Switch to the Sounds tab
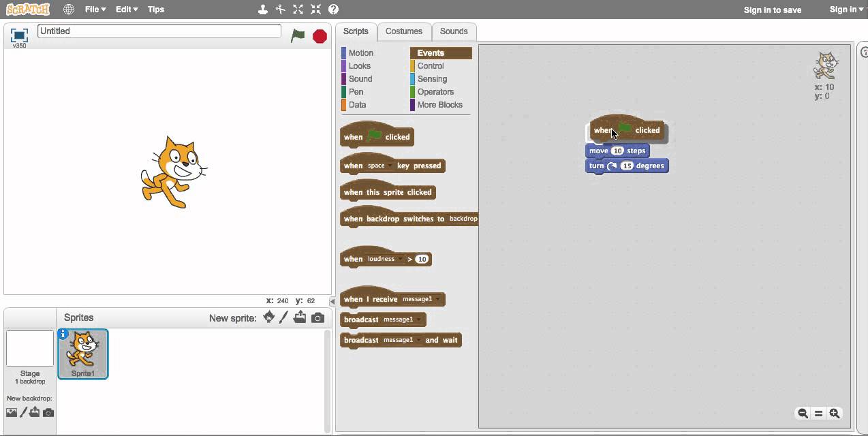Image resolution: width=868 pixels, height=436 pixels. [454, 31]
